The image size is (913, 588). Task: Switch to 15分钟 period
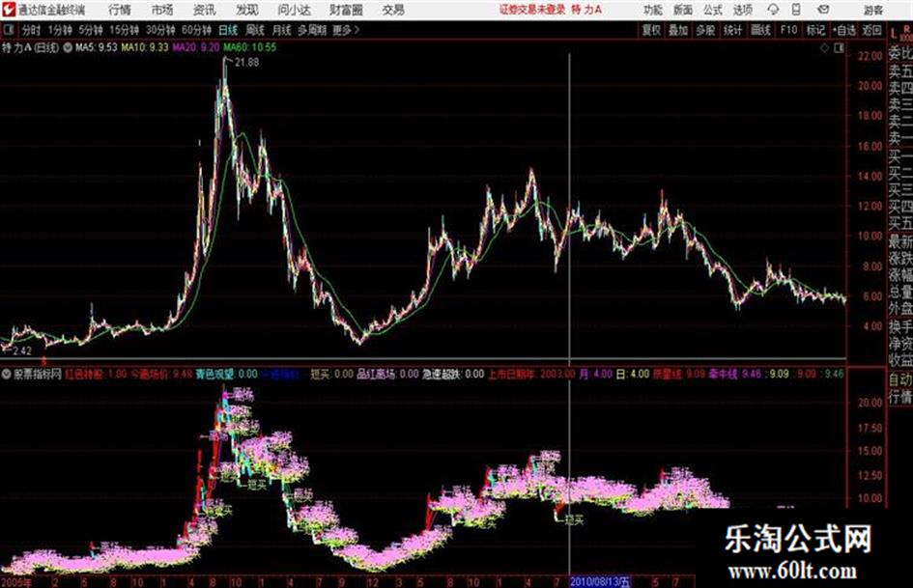point(124,30)
